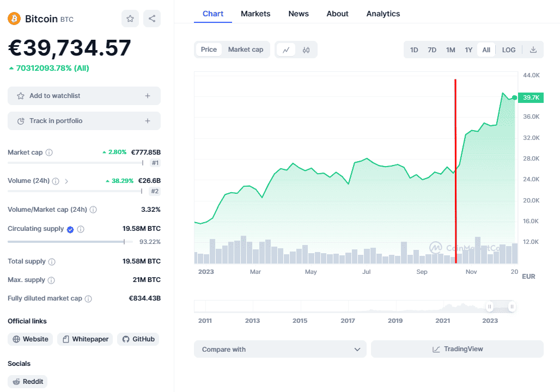560x392 pixels.
Task: Download chart data icon
Action: (533, 50)
